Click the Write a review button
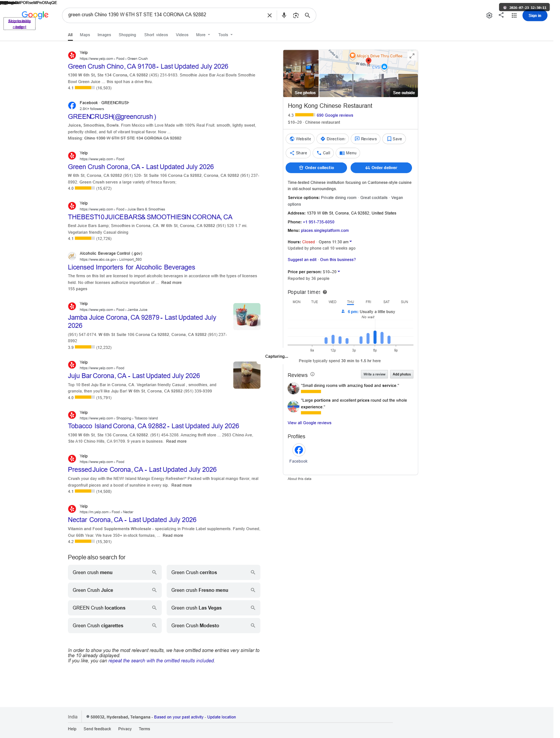This screenshot has width=560, height=738. pyautogui.click(x=374, y=374)
